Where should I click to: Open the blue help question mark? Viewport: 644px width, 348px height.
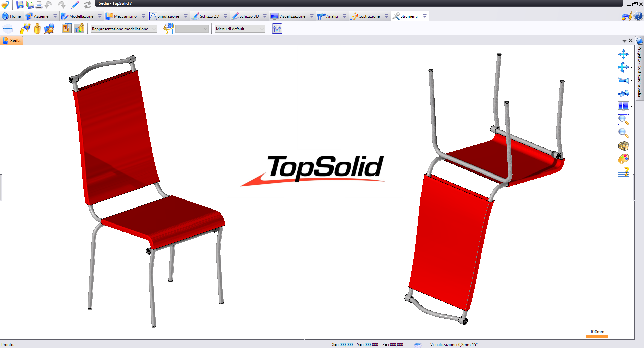pos(638,16)
